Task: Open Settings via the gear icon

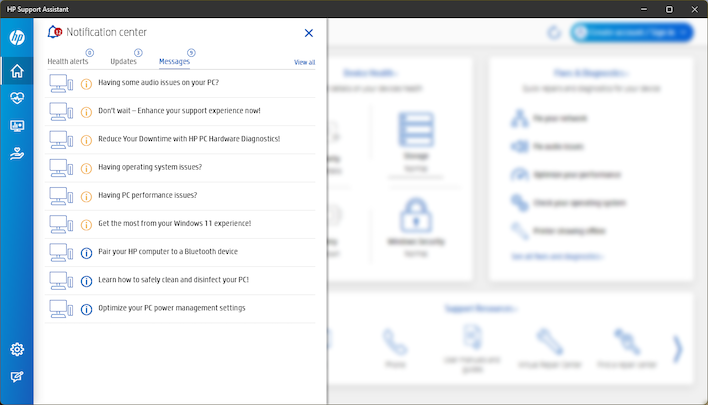Action: [x=17, y=349]
